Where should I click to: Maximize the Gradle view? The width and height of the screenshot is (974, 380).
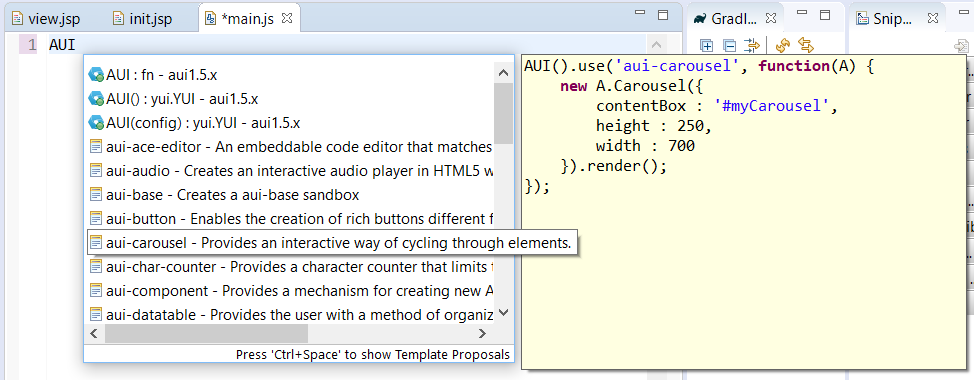coord(825,15)
